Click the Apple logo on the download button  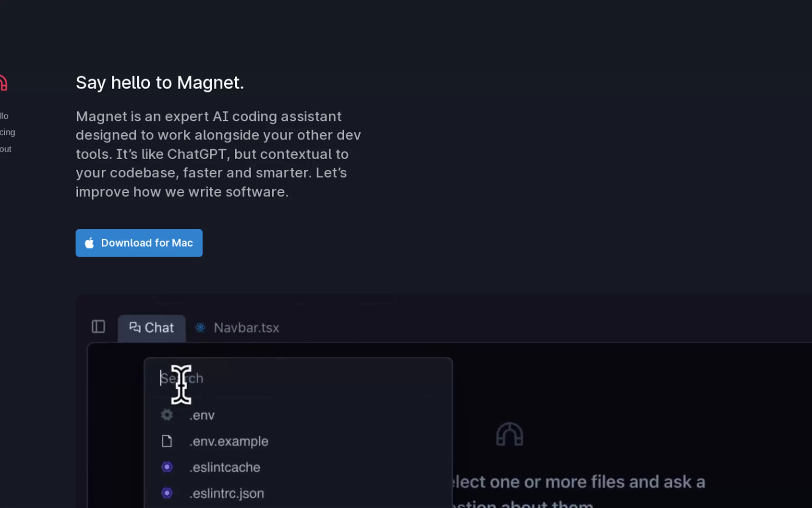(x=90, y=243)
